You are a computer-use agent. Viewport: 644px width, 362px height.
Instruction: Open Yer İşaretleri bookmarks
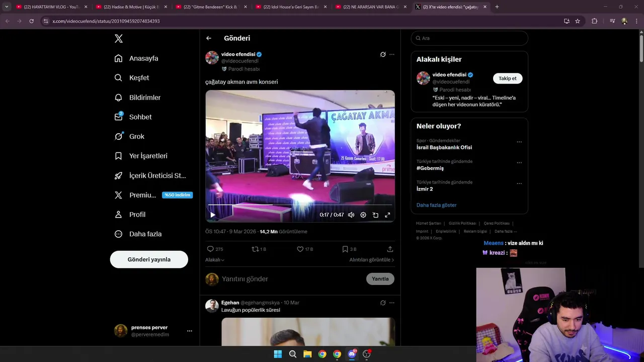(x=140, y=156)
